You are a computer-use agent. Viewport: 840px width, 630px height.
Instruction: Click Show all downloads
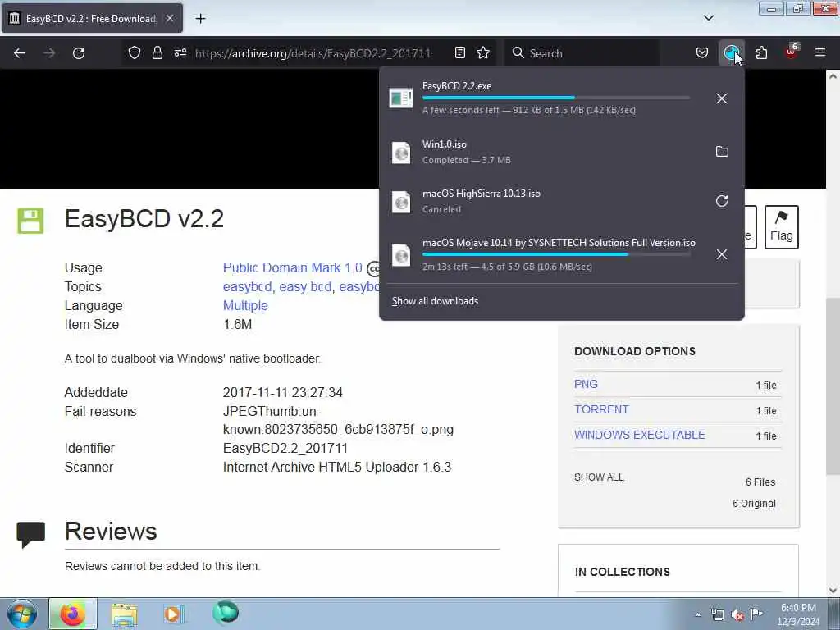click(x=435, y=301)
